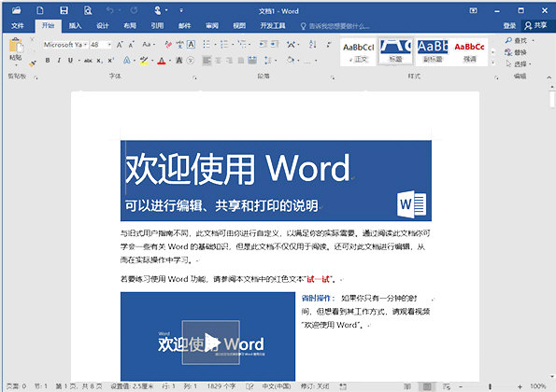Image resolution: width=556 pixels, height=392 pixels.
Task: Apply strikethrough formatting
Action: [x=88, y=61]
